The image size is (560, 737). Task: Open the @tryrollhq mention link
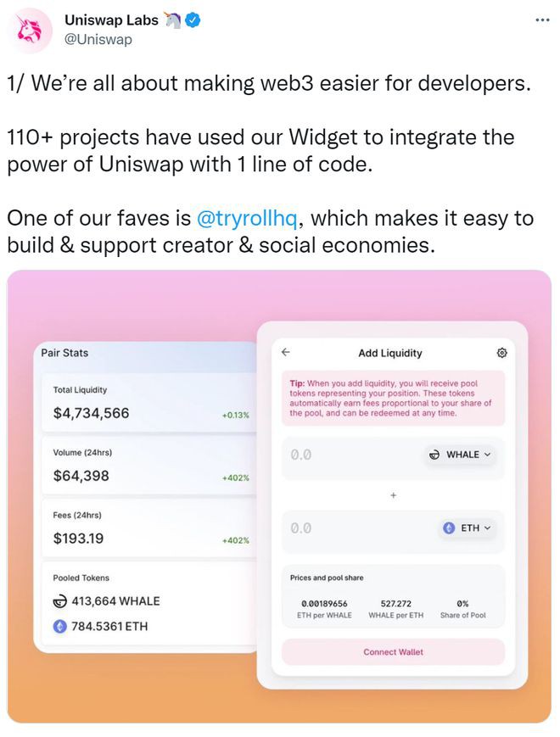coord(247,218)
